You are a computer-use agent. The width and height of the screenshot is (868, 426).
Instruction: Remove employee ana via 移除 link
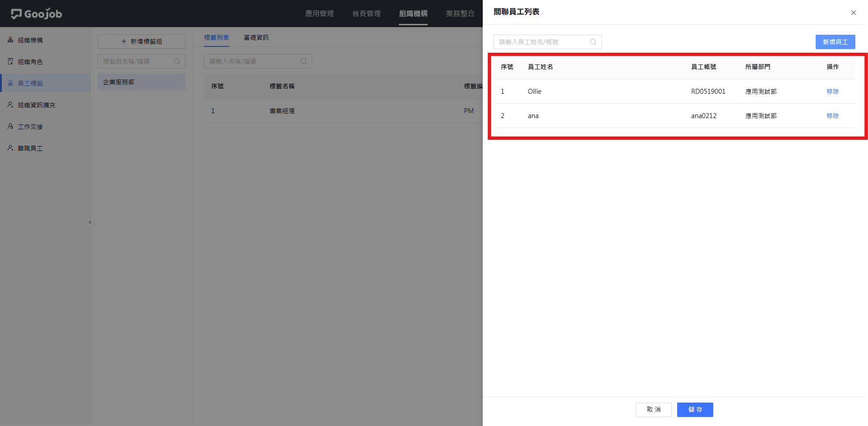pyautogui.click(x=833, y=116)
